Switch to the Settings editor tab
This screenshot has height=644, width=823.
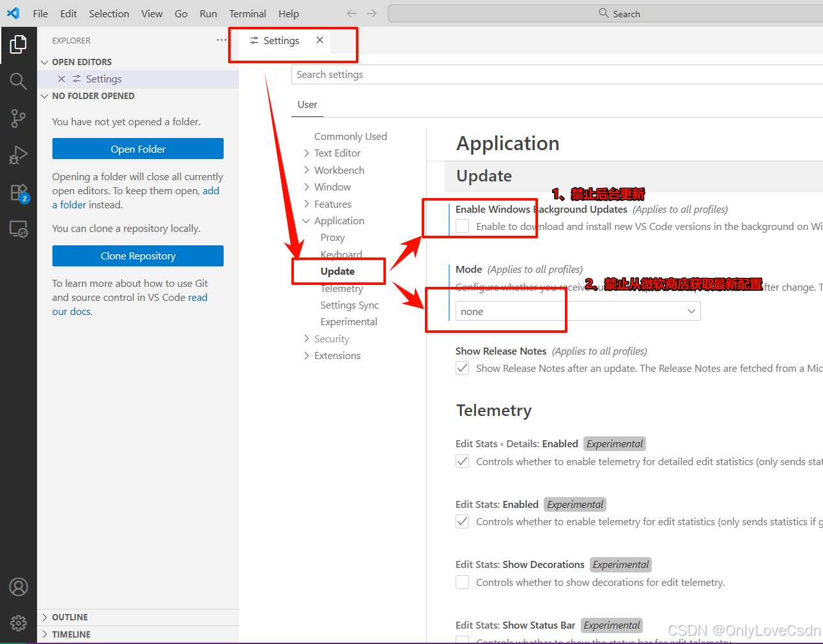(281, 40)
